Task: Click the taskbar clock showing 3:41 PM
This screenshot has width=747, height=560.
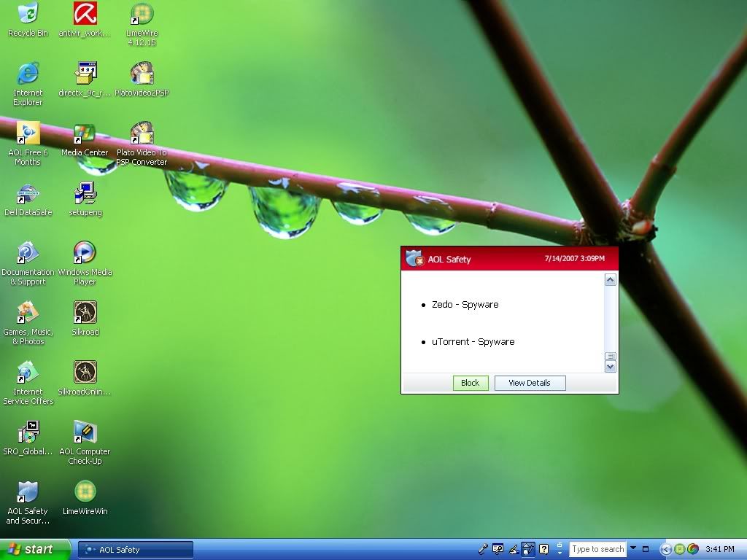Action: [x=720, y=549]
